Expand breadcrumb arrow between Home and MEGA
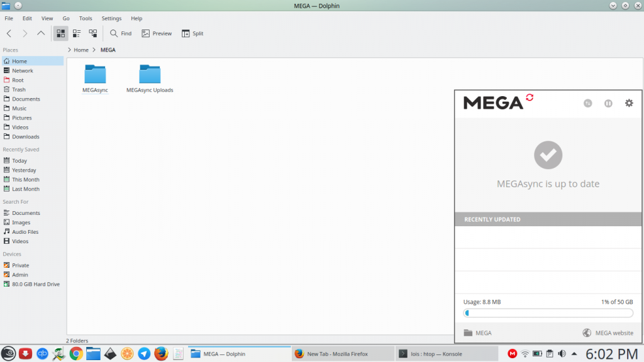The height and width of the screenshot is (362, 644). (x=94, y=50)
